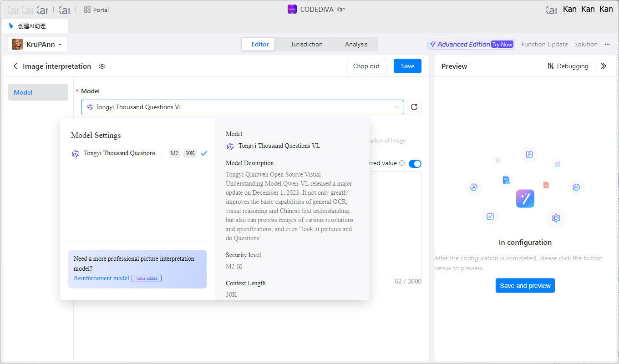Screen dimensions: 619x364
Task: Click the settings gear beside Image interpretation
Action: [x=102, y=66]
